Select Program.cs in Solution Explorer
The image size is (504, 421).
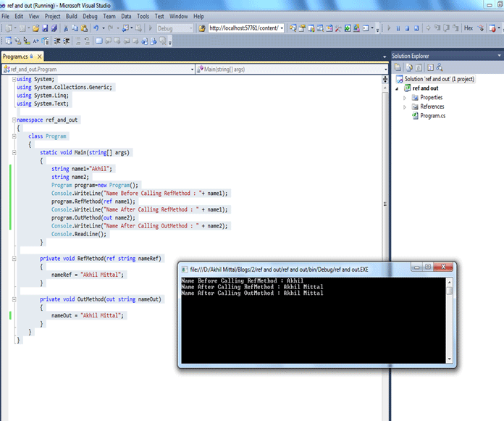(432, 116)
